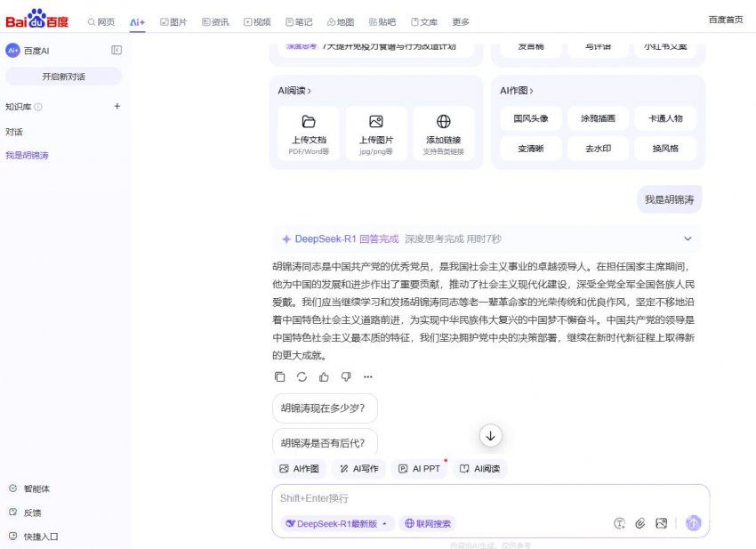This screenshot has height=549, width=756.
Task: Switch to the 笔记 tab
Action: click(x=299, y=21)
